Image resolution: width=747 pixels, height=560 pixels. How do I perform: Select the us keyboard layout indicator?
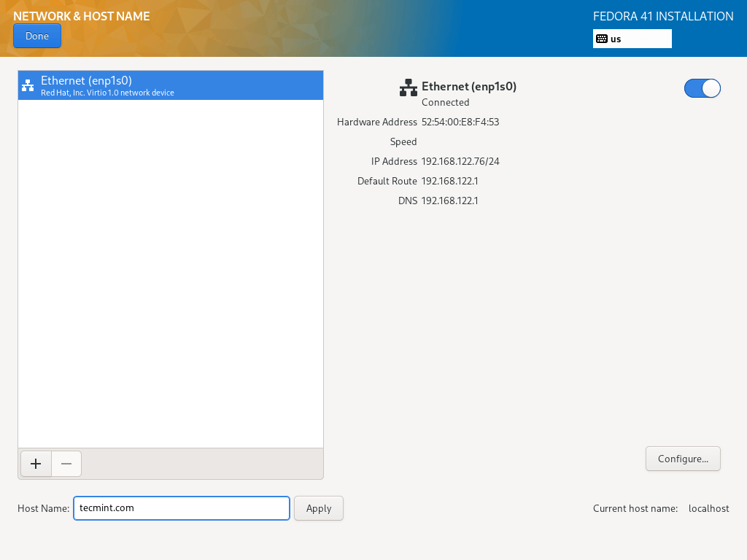[632, 39]
